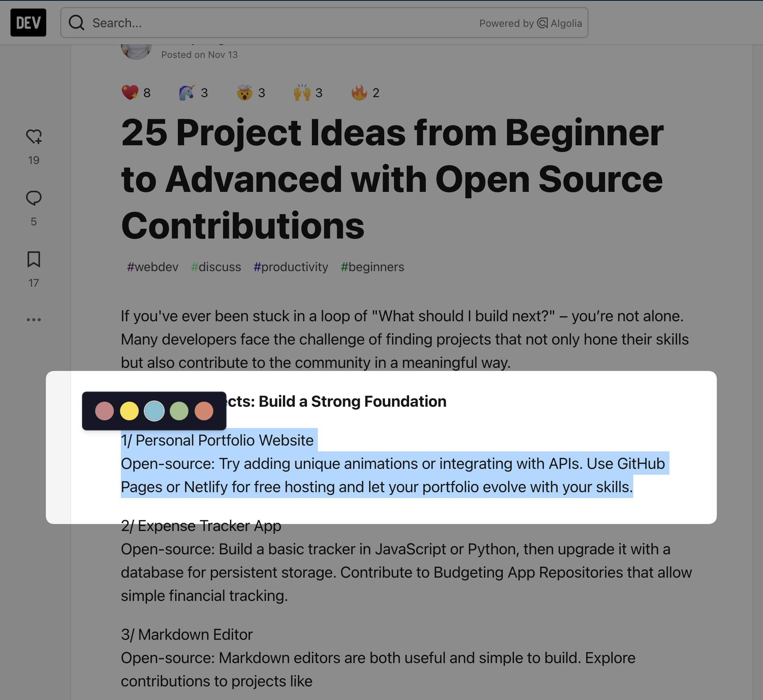Screen dimensions: 763x700
Task: Click the heart reaction icon in sidebar
Action: tap(34, 137)
